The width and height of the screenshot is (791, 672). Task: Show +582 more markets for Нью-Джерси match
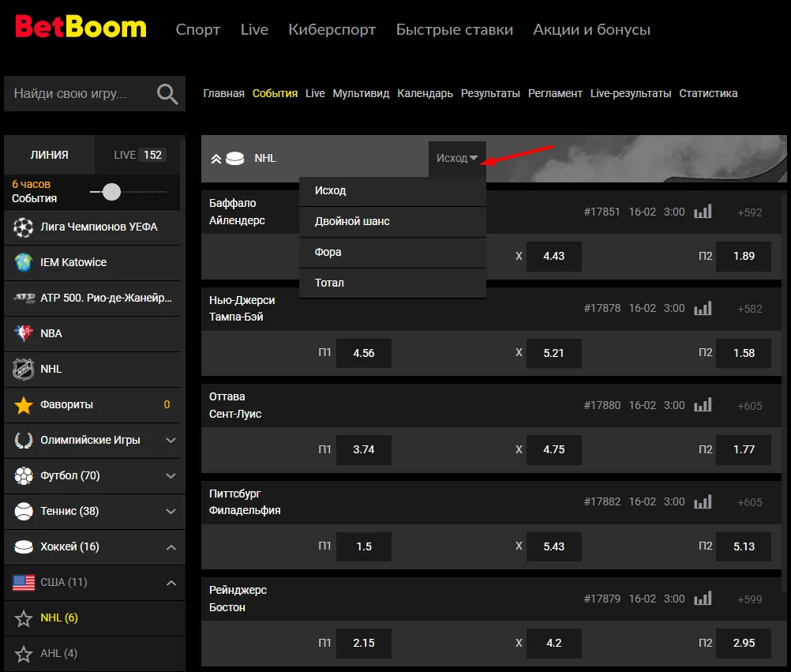(x=750, y=309)
